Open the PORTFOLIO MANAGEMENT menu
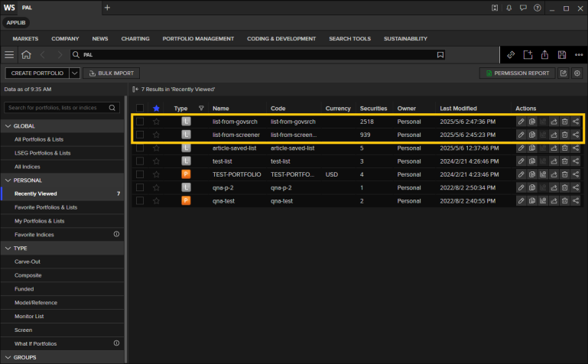The height and width of the screenshot is (364, 588). click(x=198, y=38)
